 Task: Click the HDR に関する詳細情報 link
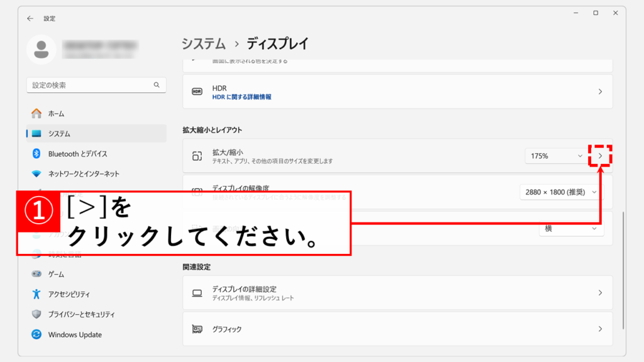pyautogui.click(x=241, y=97)
